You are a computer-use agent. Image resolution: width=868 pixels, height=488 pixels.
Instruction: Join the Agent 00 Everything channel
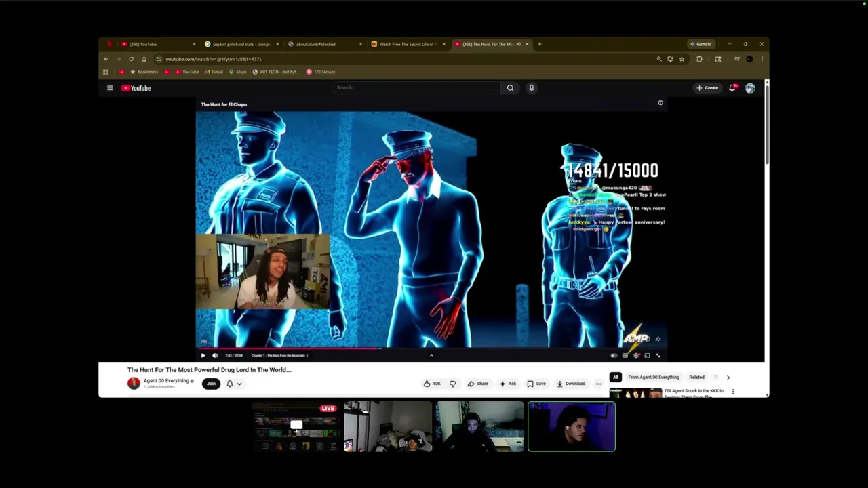[211, 384]
